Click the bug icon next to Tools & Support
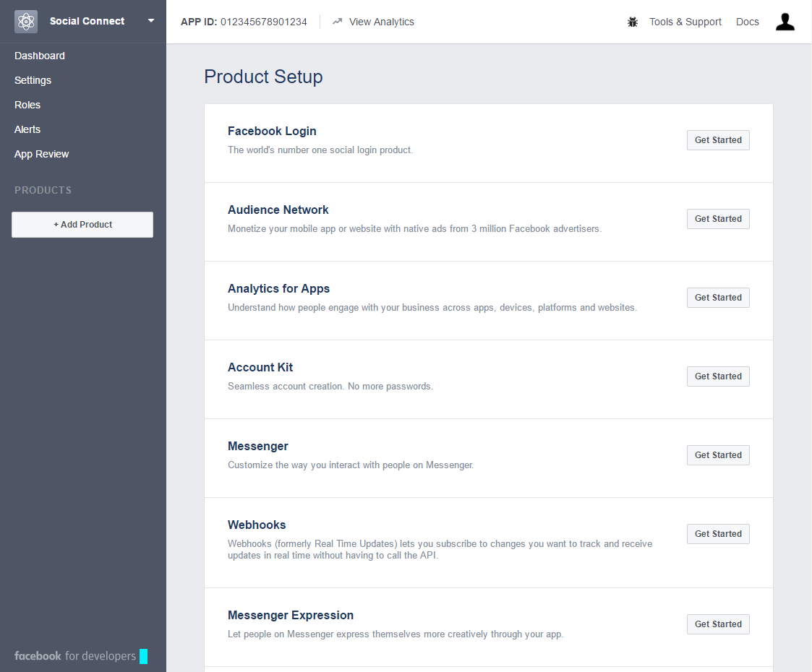This screenshot has width=812, height=672. coord(632,22)
